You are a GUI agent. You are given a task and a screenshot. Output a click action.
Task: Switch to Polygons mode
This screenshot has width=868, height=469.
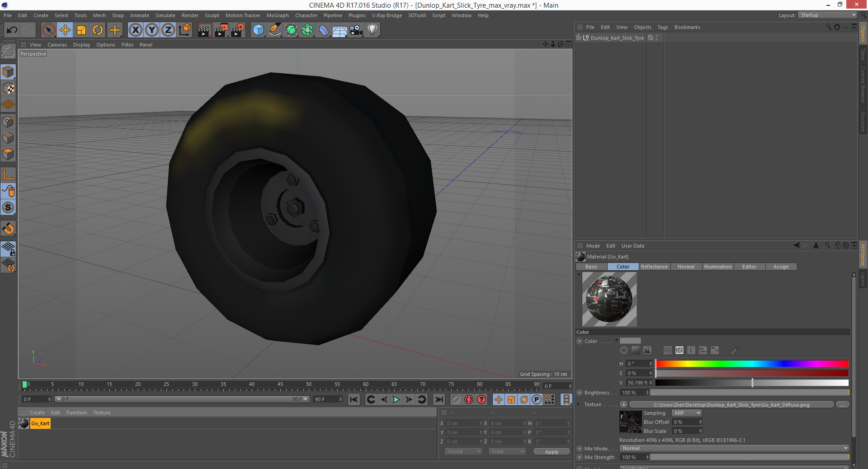[9, 154]
